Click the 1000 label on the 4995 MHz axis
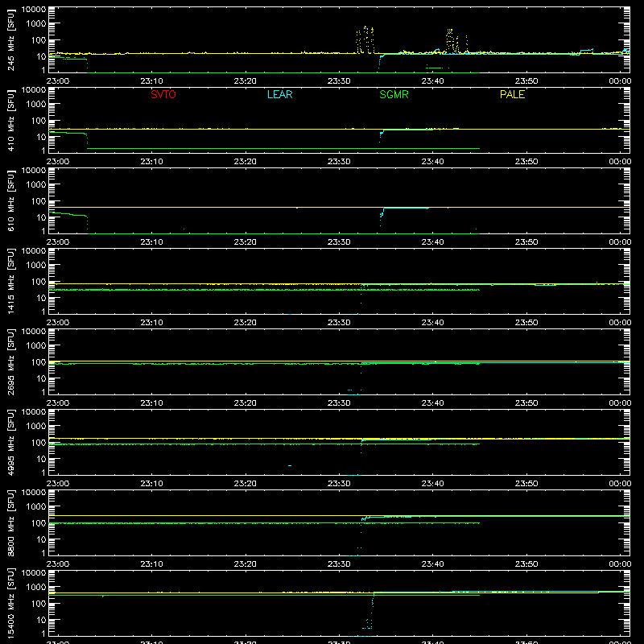This screenshot has width=644, height=644. click(36, 426)
